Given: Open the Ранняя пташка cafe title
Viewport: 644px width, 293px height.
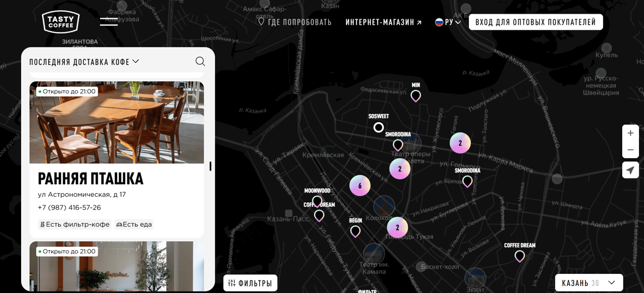Looking at the screenshot, I should click(x=91, y=179).
